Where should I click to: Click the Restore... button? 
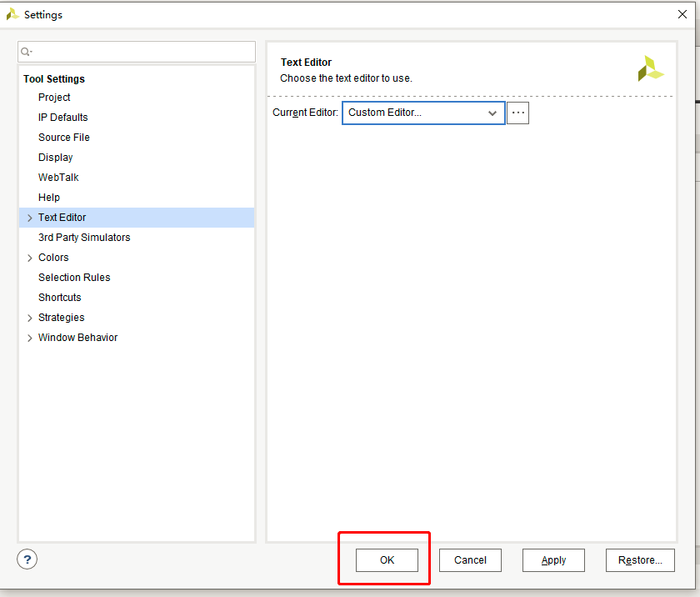pos(640,560)
